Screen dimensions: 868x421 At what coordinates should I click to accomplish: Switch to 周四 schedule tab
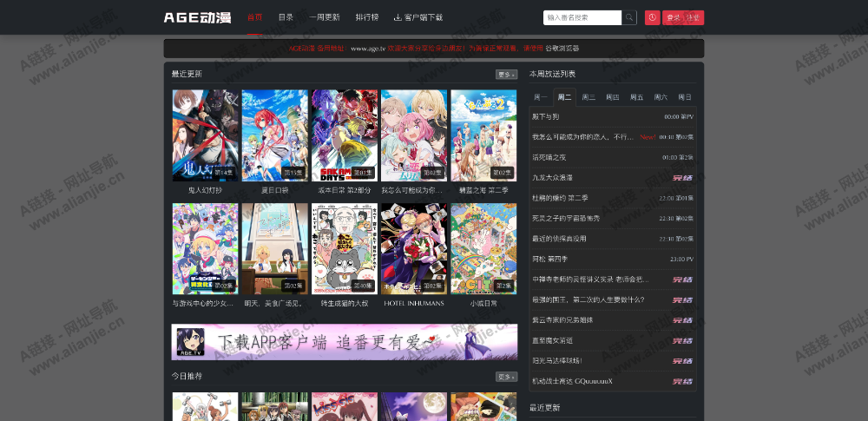click(x=613, y=97)
